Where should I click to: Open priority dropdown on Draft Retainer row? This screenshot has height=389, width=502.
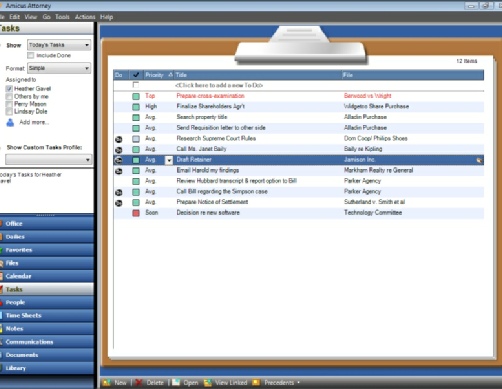click(169, 161)
